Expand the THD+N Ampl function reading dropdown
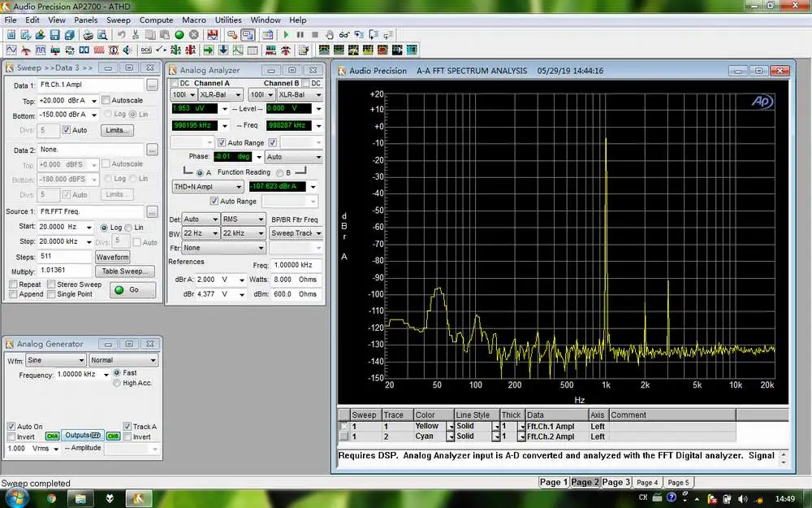Screen dimensions: 812x508 coord(238,187)
